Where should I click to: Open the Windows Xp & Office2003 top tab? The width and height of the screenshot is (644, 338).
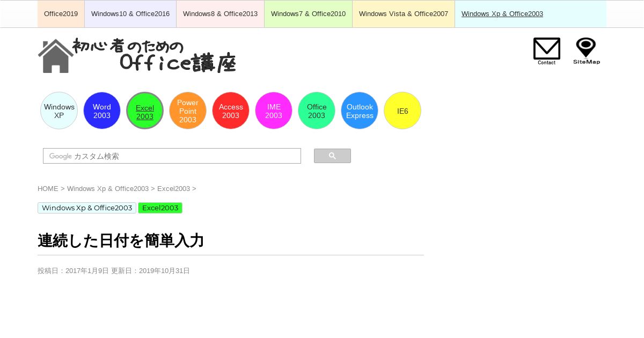[x=502, y=14]
